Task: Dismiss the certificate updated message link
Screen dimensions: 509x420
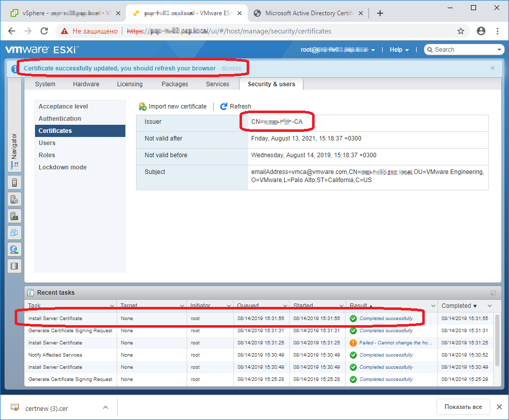Action: tap(231, 68)
